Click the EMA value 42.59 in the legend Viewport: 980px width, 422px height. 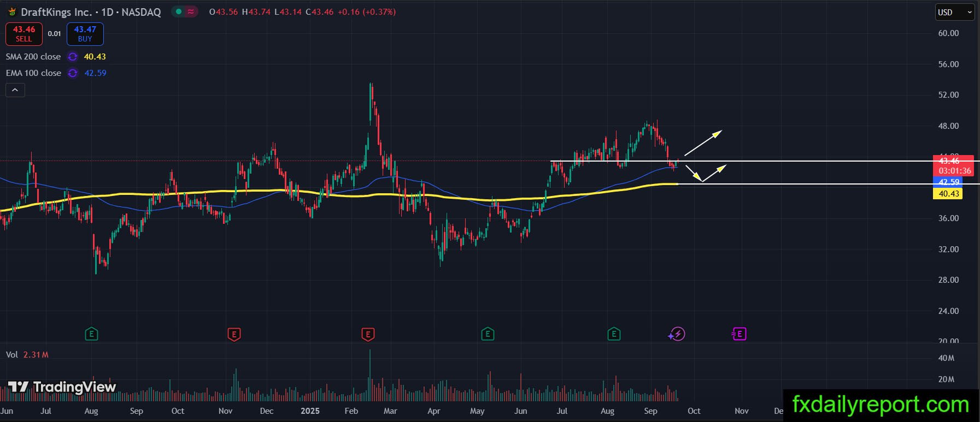pyautogui.click(x=96, y=73)
